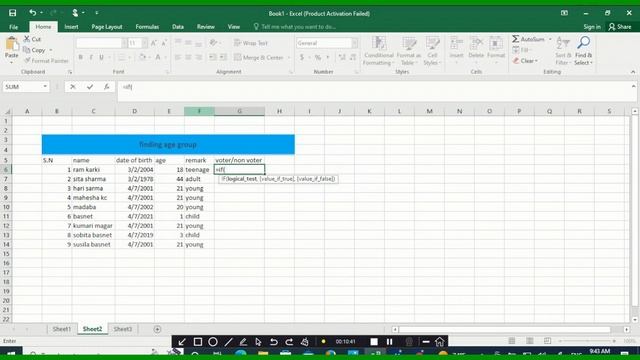Click the View ribbon tab
Image resolution: width=640 pixels, height=360 pixels.
(x=234, y=27)
